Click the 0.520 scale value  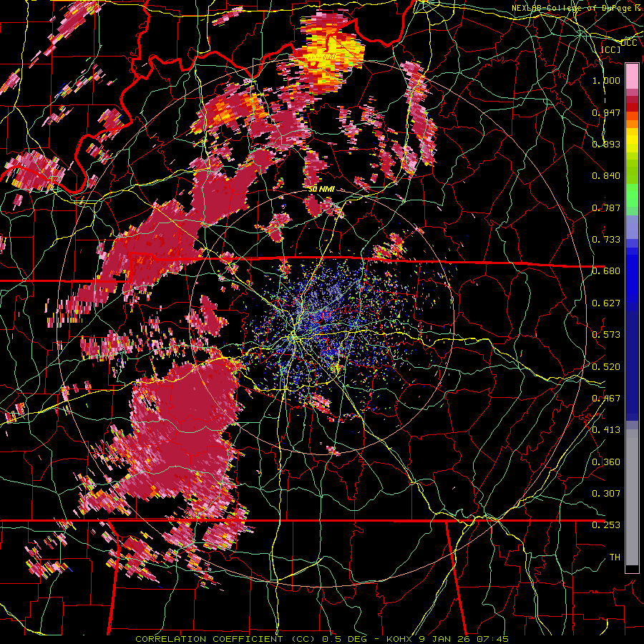pyautogui.click(x=606, y=367)
